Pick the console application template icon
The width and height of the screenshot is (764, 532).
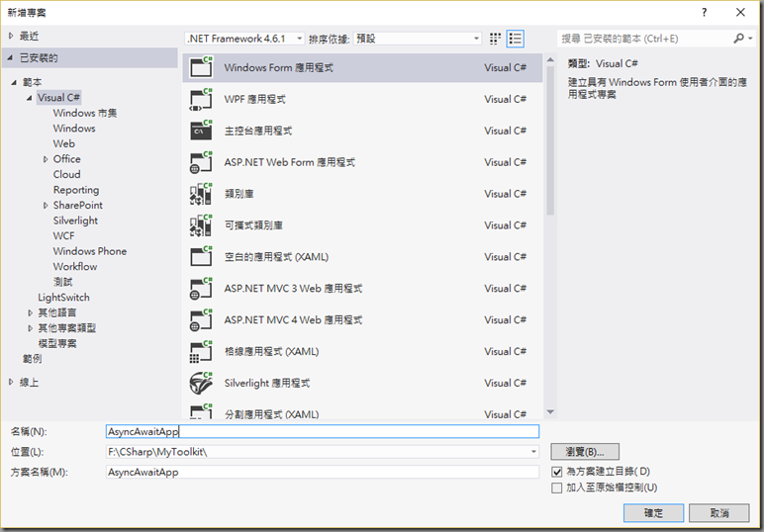point(201,131)
